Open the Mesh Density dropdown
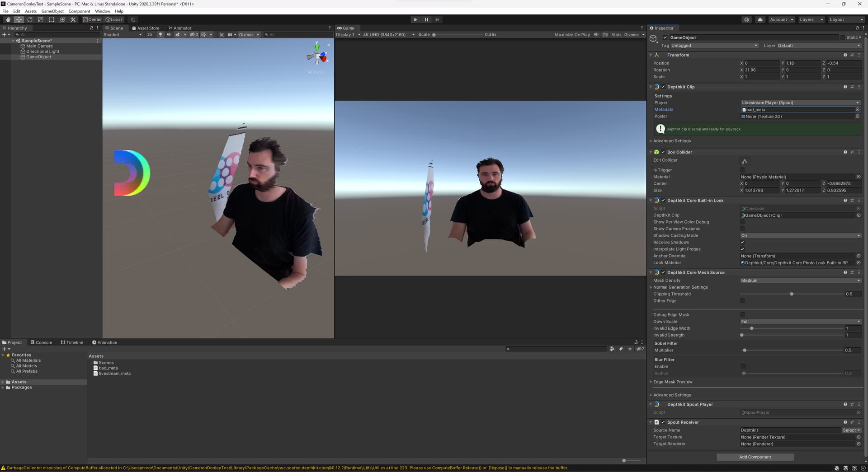868x472 pixels. 800,280
